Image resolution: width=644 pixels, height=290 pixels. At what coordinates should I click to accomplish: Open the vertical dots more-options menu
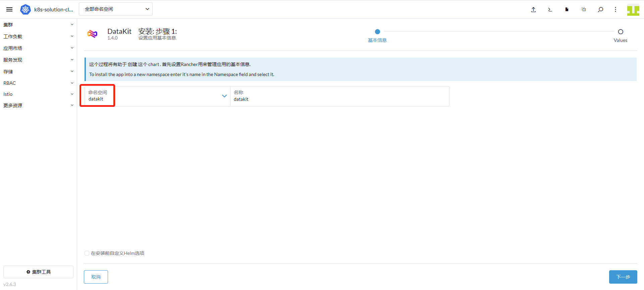[615, 9]
